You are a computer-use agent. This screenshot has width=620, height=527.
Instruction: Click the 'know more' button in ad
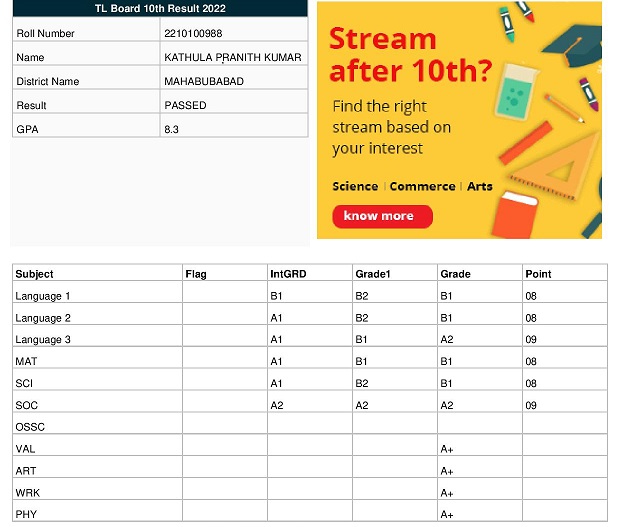point(382,216)
